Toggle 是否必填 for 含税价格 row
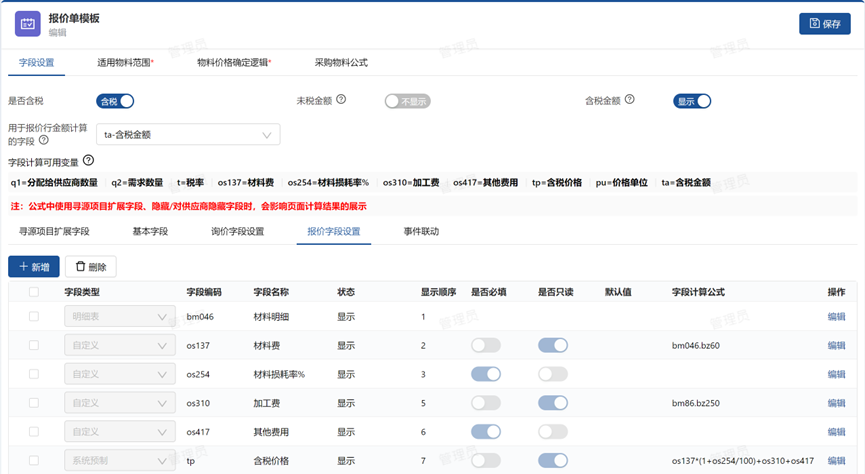The height and width of the screenshot is (474, 865). pos(486,460)
